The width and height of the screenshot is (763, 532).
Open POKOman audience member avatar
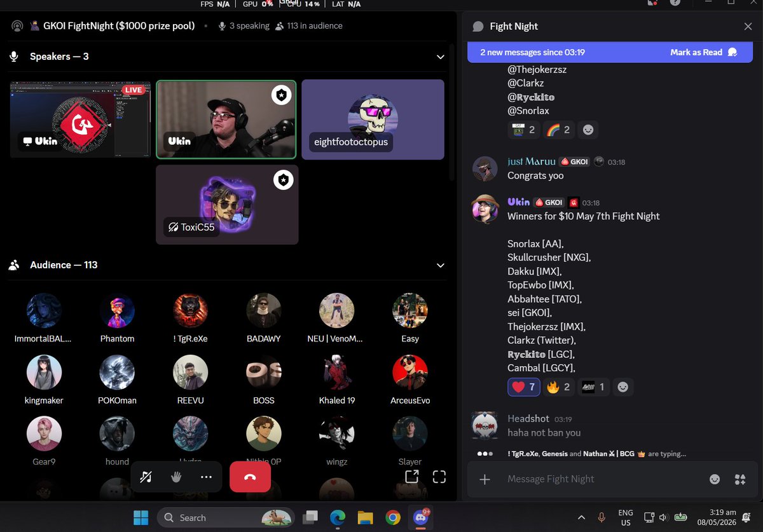point(118,372)
